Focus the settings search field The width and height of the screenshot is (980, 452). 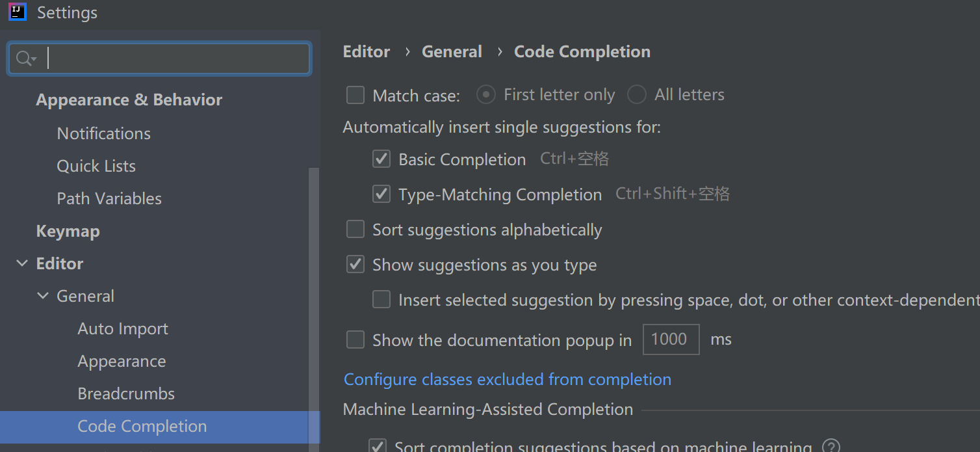click(175, 59)
